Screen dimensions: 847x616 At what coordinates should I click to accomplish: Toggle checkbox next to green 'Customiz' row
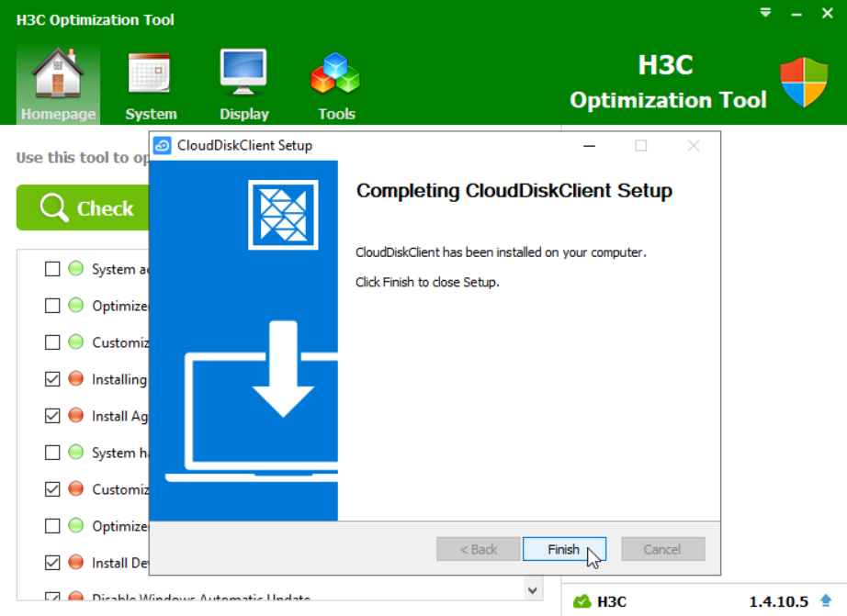coord(52,342)
